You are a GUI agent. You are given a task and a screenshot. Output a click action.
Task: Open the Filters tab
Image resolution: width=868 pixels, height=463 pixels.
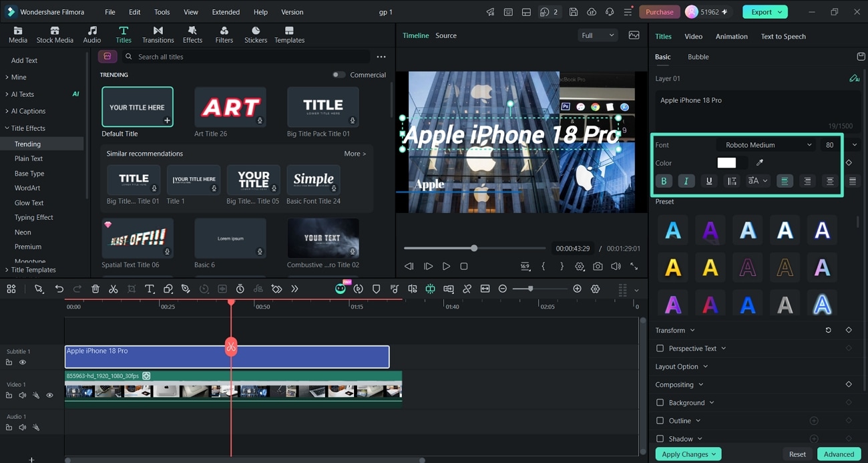tap(224, 35)
